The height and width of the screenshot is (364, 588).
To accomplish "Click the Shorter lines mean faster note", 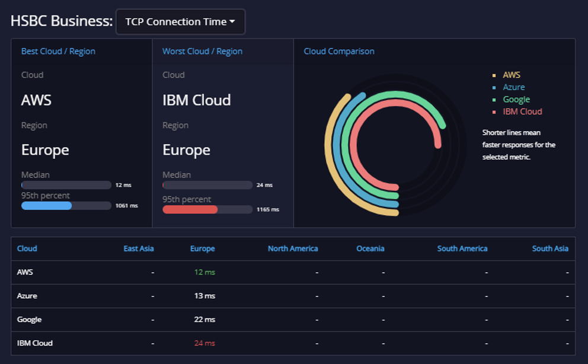I will 519,145.
